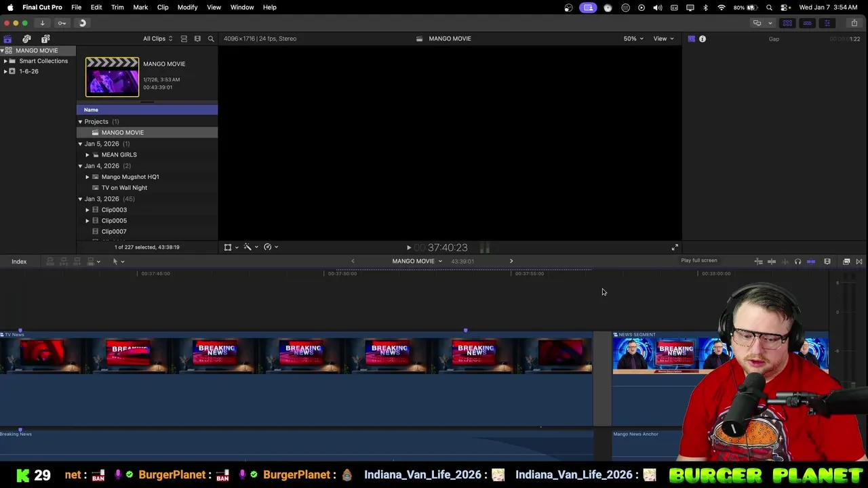The height and width of the screenshot is (488, 868).
Task: Collapse the MANGO MOVIE library triangle
Action: (3, 51)
